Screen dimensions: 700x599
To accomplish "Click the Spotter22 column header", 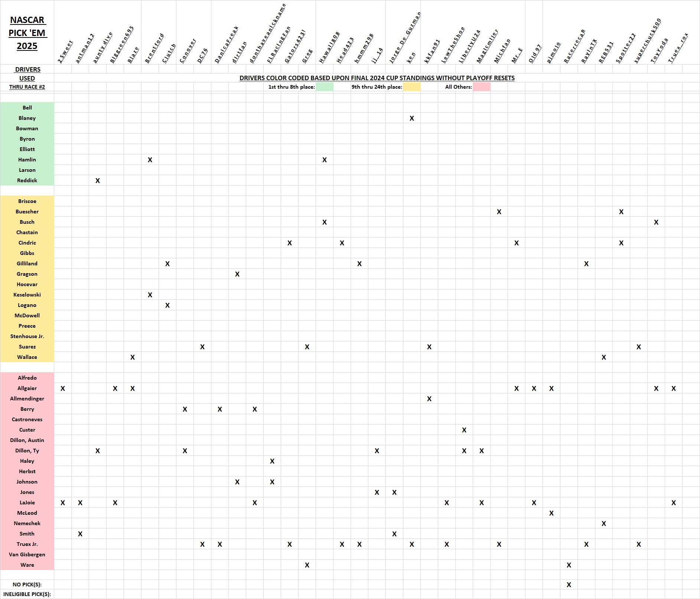I will tap(626, 48).
